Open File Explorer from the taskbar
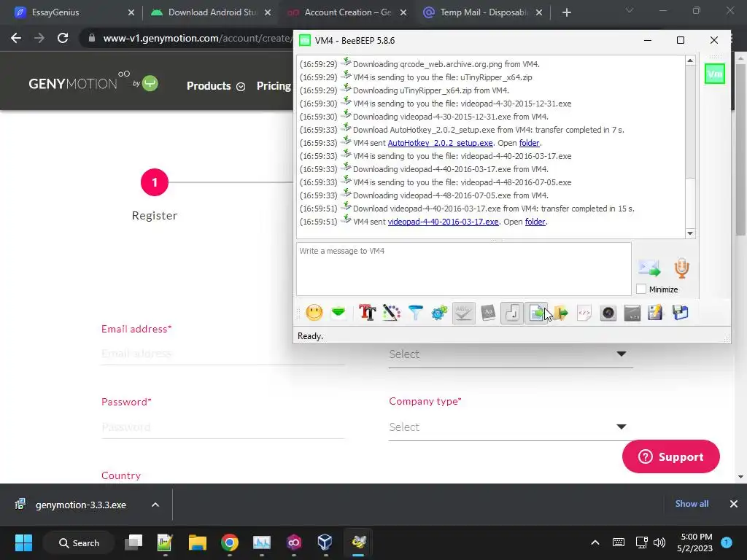Screen dimensions: 747x560 pyautogui.click(x=197, y=542)
